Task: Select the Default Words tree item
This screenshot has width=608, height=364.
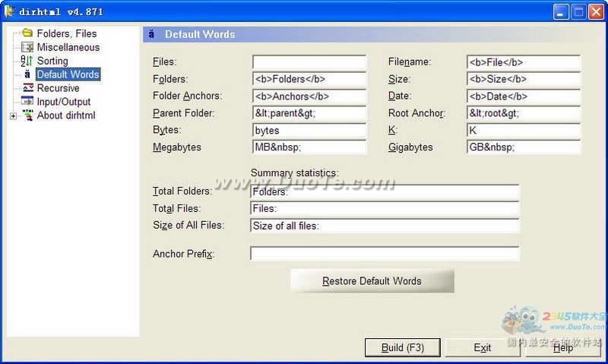Action: (x=68, y=74)
